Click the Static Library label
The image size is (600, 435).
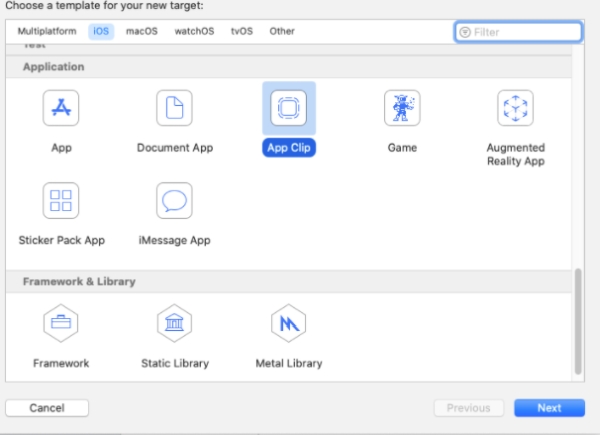click(x=175, y=363)
